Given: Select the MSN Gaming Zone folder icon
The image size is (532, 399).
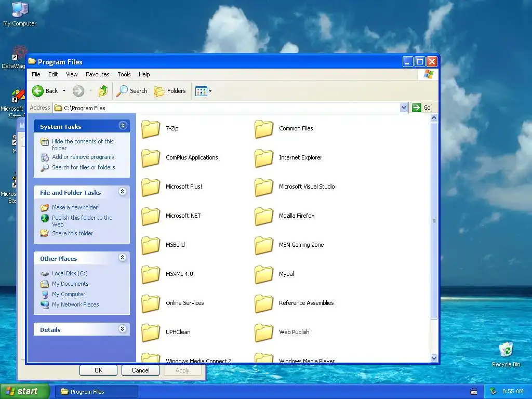Looking at the screenshot, I should click(x=264, y=246).
